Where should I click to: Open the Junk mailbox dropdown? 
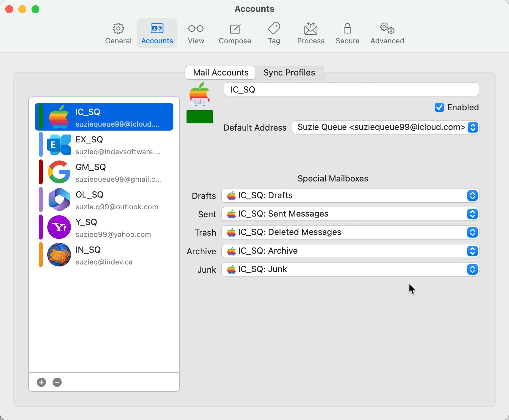click(350, 269)
